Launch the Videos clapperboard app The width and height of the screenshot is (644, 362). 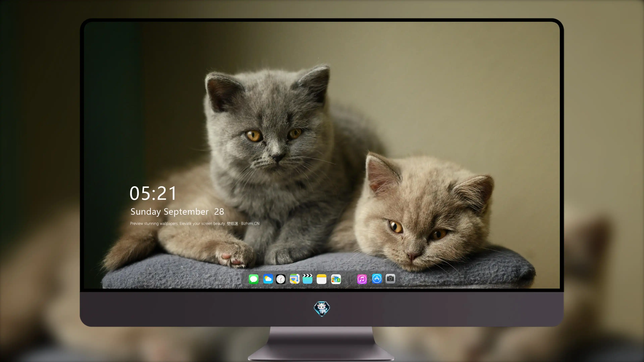(x=308, y=279)
